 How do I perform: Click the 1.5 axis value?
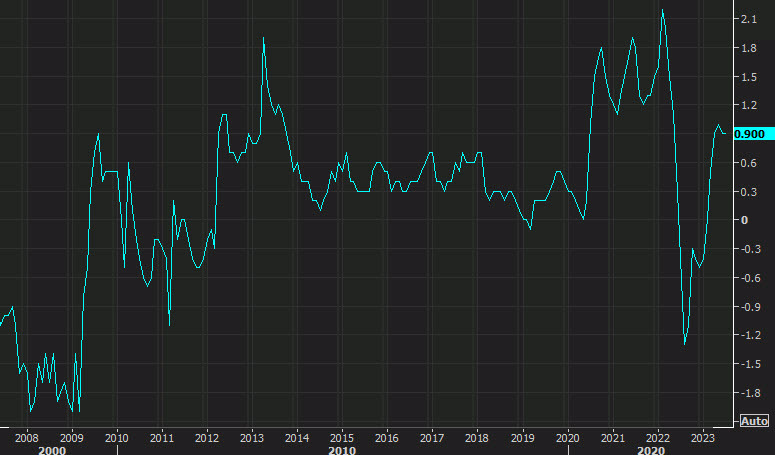click(749, 77)
